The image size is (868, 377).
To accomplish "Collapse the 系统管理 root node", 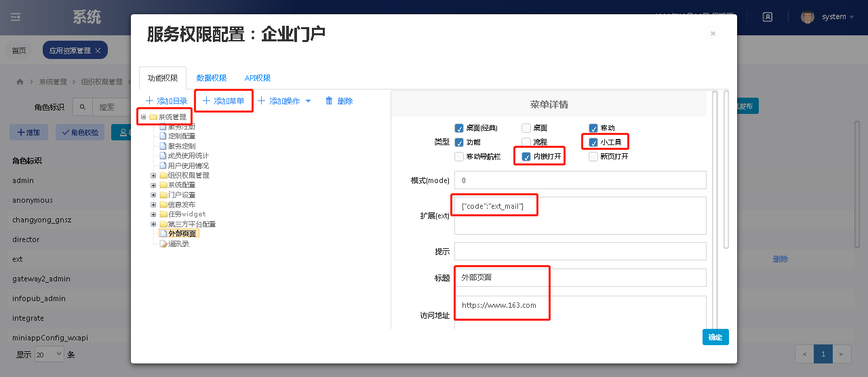I will pos(143,117).
